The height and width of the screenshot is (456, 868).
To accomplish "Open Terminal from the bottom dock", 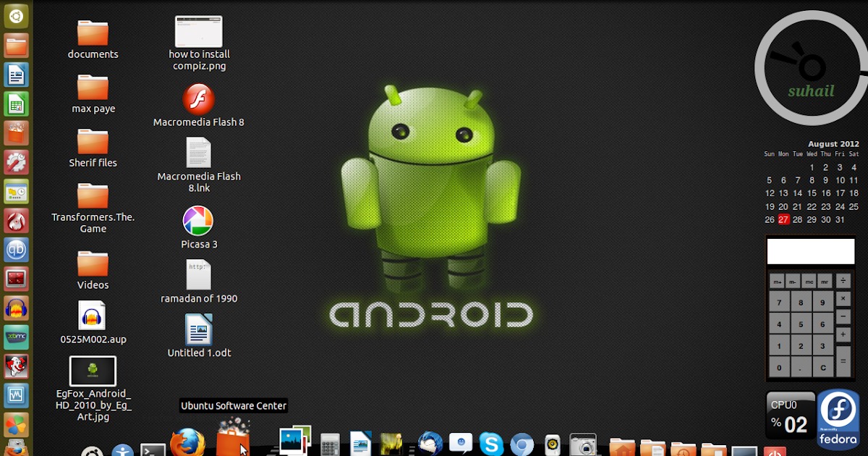I will [153, 449].
